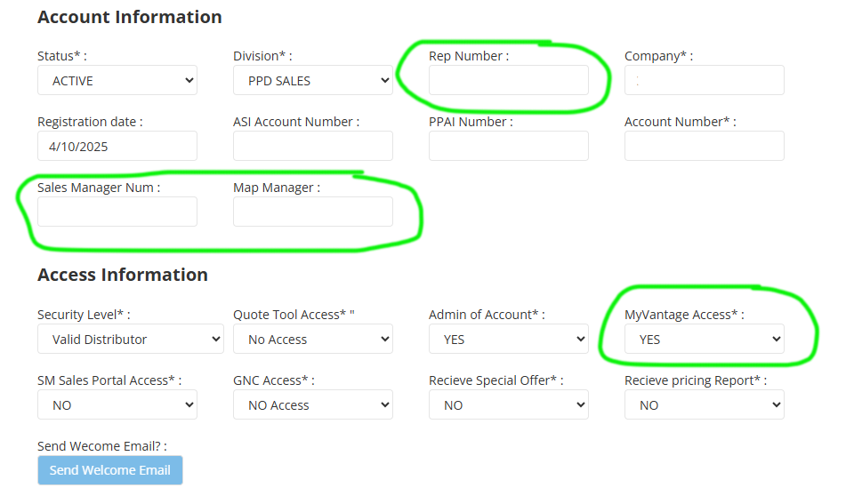854x504 pixels.
Task: Select the ASI Account Number field
Action: click(312, 146)
